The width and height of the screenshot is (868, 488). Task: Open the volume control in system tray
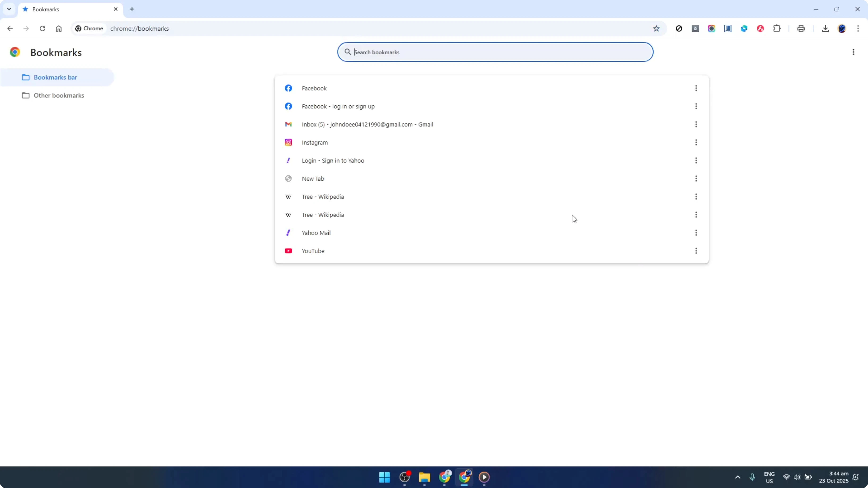(x=797, y=477)
